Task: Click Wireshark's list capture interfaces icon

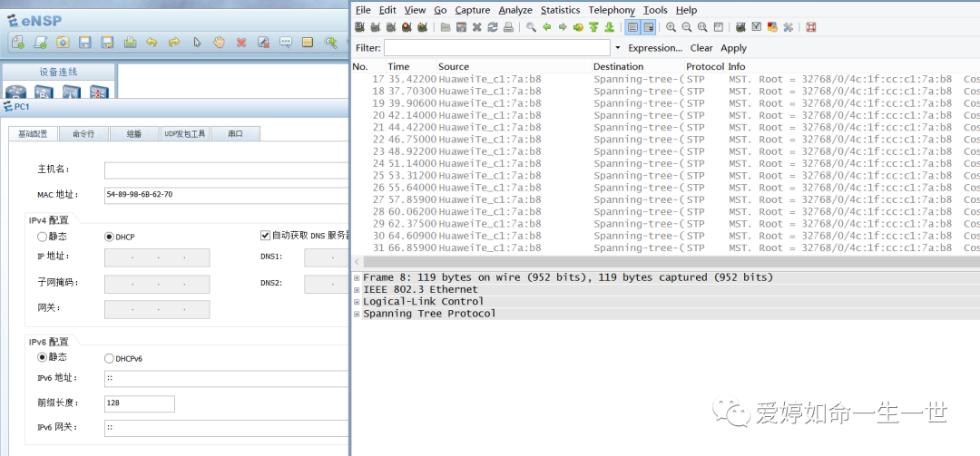Action: [359, 27]
